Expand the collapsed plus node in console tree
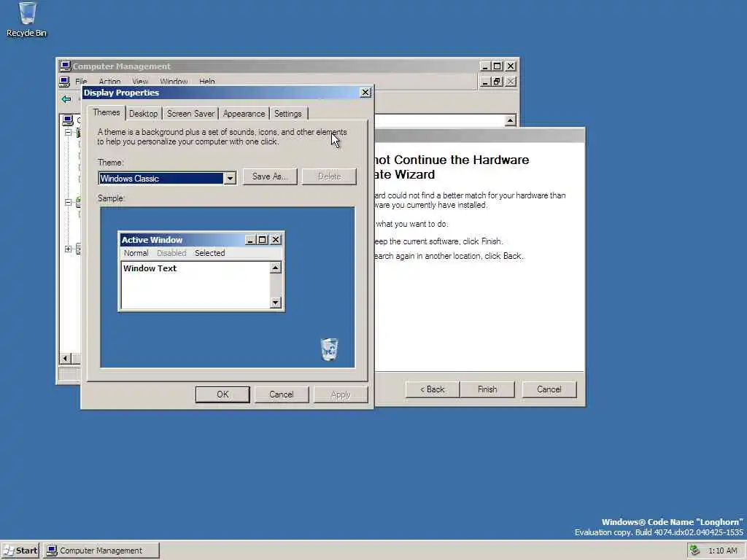 tap(68, 249)
